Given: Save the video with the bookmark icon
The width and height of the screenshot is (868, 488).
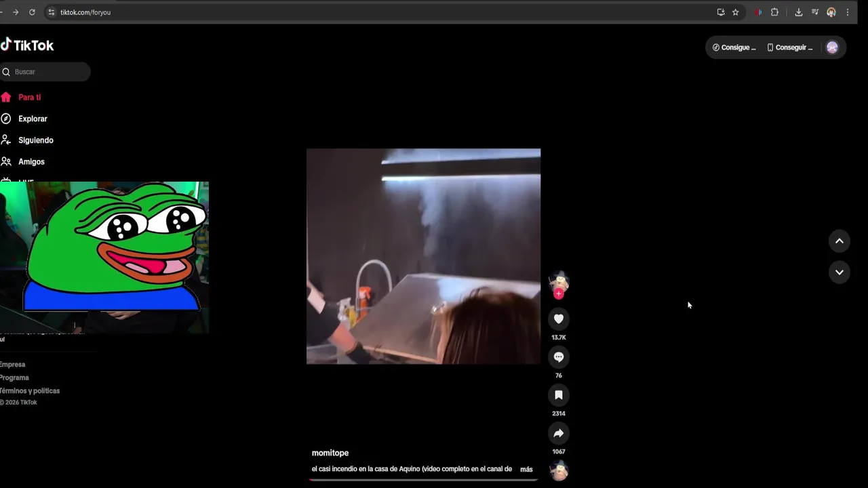Looking at the screenshot, I should [x=559, y=395].
